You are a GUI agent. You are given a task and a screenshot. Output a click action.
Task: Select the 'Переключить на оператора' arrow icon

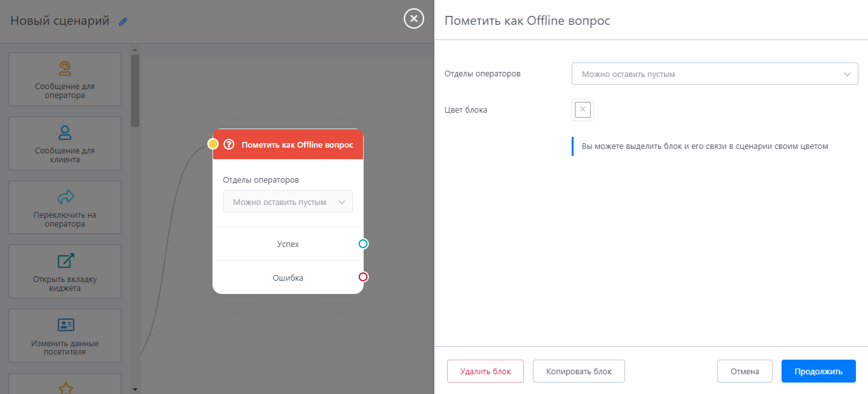pyautogui.click(x=64, y=197)
